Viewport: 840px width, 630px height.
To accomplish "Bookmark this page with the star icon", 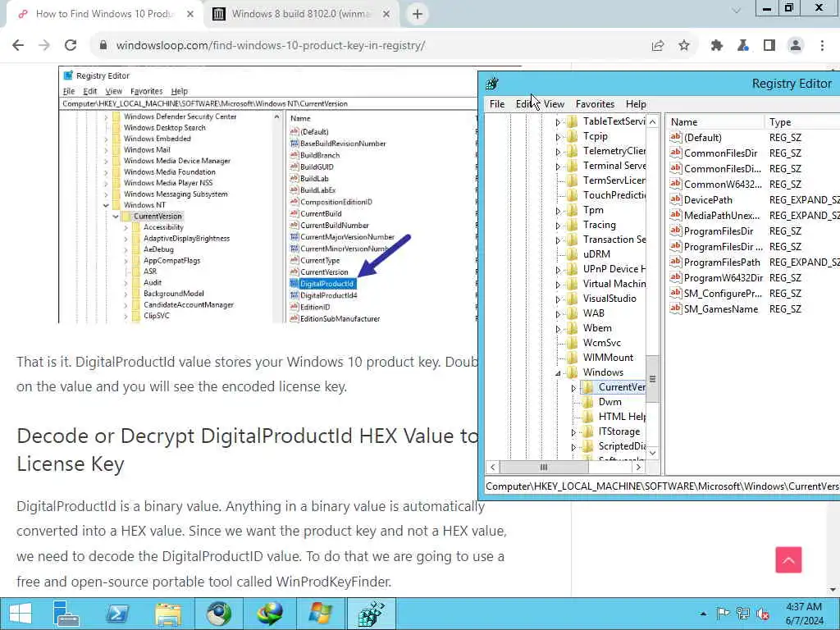I will 684,46.
